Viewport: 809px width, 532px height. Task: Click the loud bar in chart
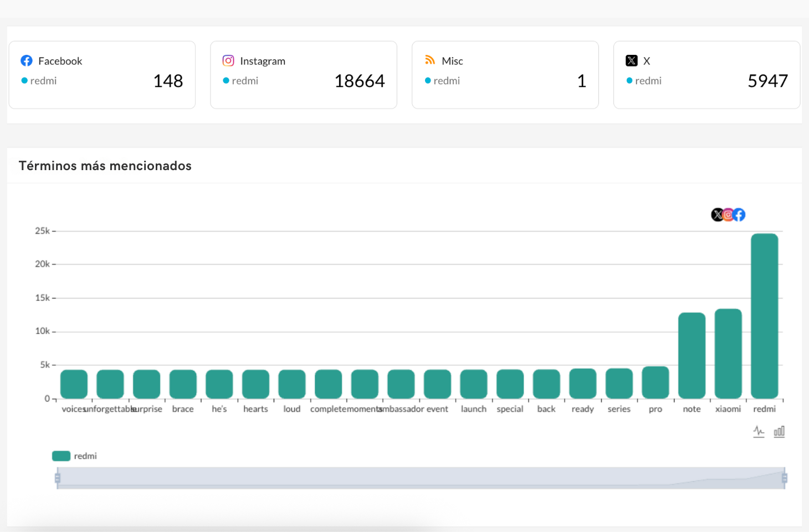(292, 384)
